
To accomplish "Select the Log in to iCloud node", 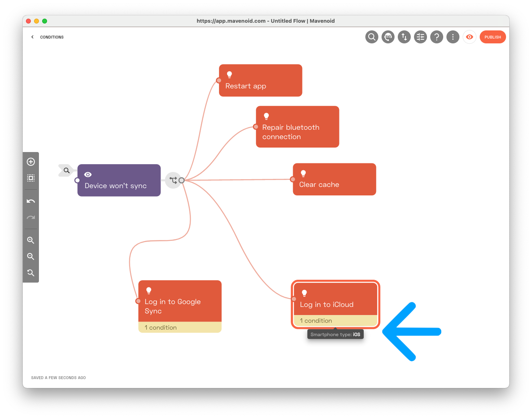I will 336,299.
